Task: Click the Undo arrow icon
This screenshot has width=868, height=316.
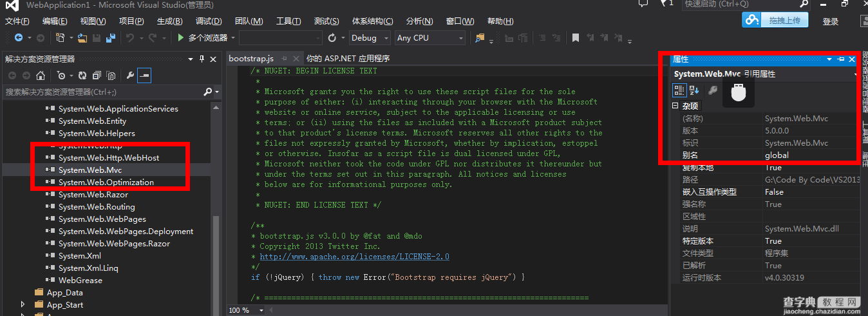Action: coord(129,38)
